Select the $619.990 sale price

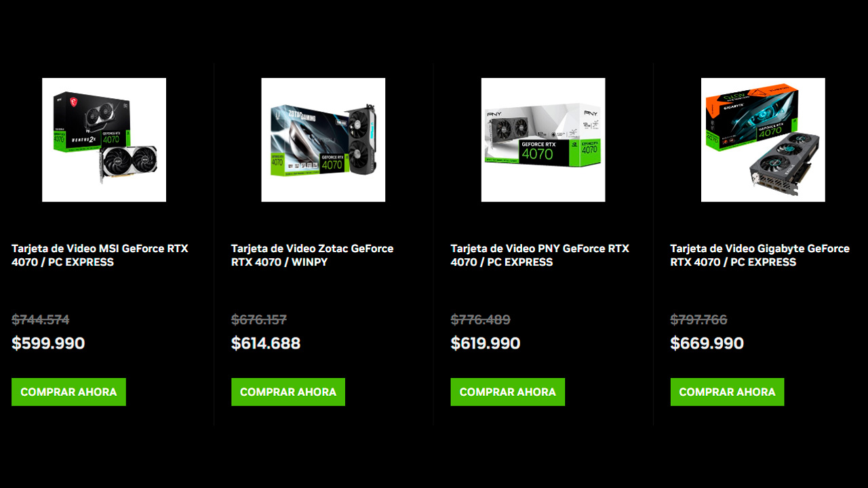(x=486, y=343)
